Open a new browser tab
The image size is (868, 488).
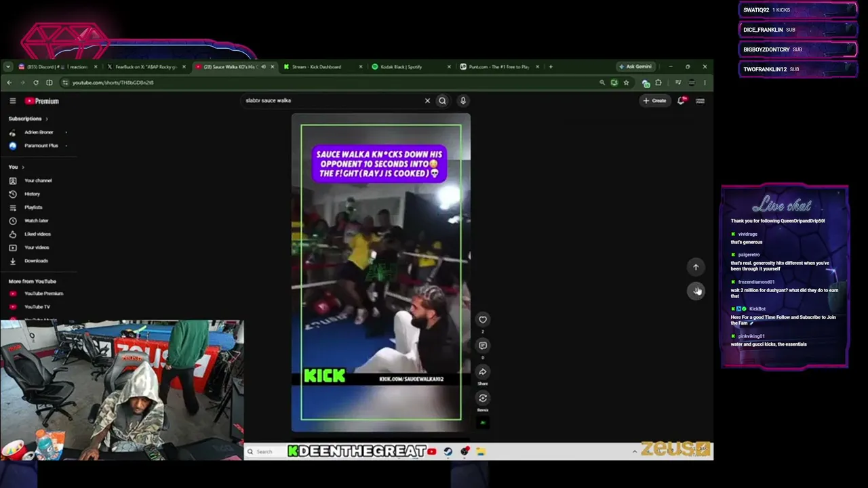point(551,67)
